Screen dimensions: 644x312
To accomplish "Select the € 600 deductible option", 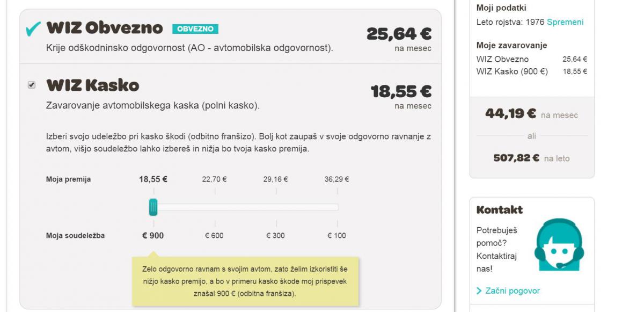I will (x=214, y=235).
